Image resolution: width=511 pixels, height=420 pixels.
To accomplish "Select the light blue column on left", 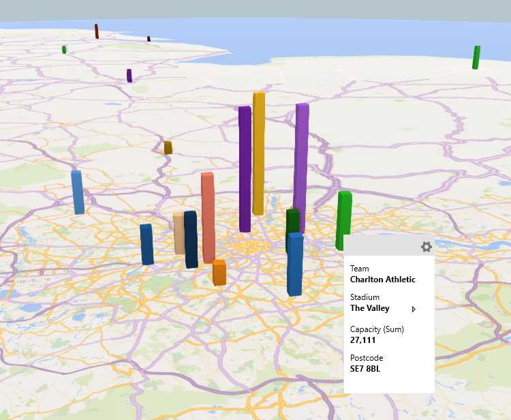I will tap(78, 192).
